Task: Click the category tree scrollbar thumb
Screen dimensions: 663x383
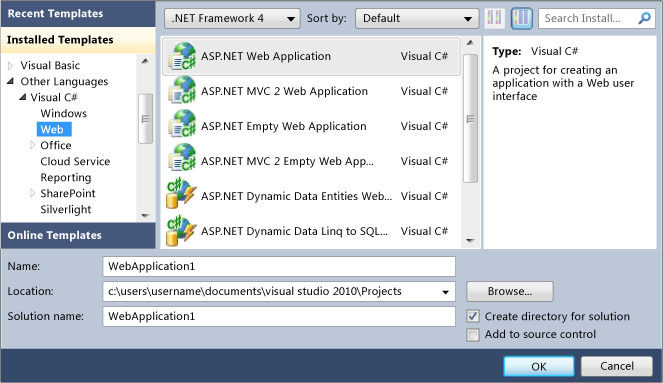Action: (145, 119)
